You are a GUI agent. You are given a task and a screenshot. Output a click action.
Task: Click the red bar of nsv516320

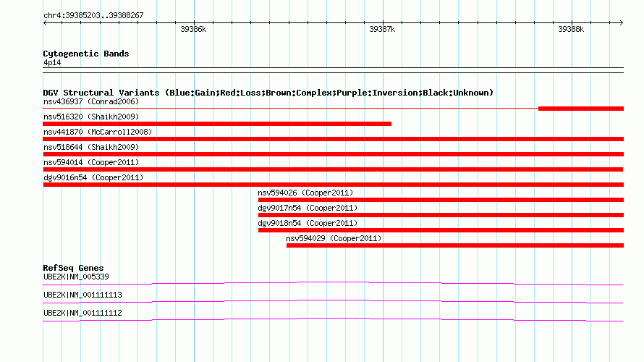(217, 124)
